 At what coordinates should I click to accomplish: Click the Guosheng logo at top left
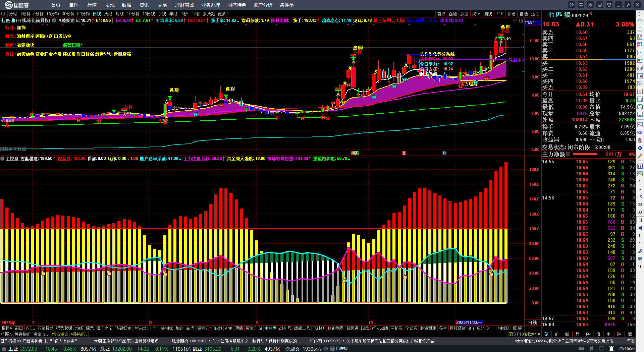tap(17, 5)
